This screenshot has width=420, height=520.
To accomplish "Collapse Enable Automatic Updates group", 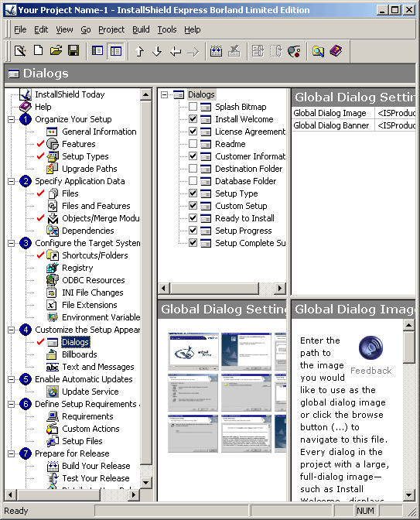I will (x=12, y=379).
